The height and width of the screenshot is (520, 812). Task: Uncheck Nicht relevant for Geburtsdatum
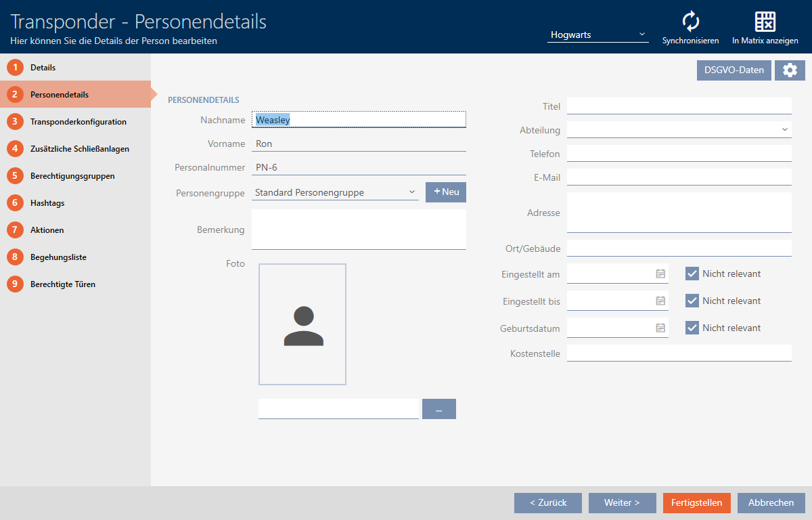692,328
